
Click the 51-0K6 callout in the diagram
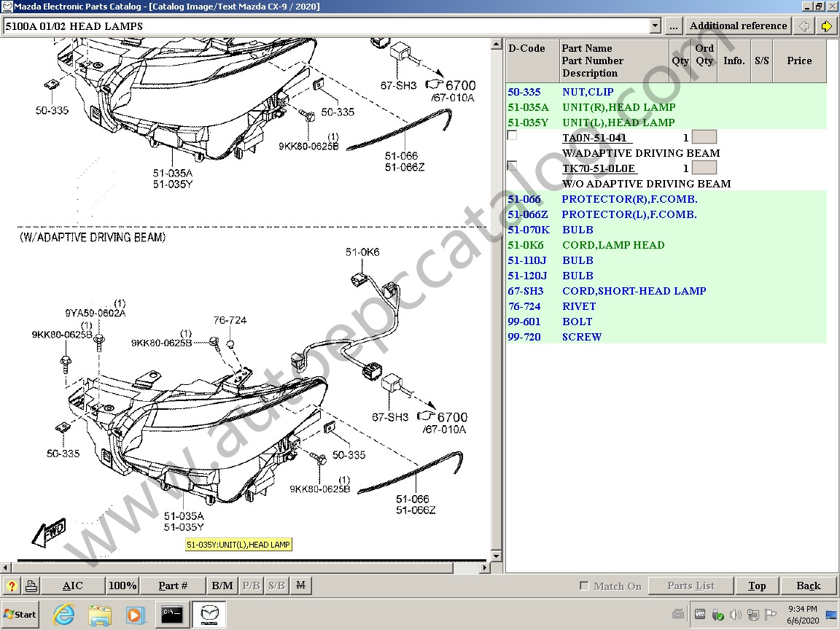pyautogui.click(x=362, y=252)
